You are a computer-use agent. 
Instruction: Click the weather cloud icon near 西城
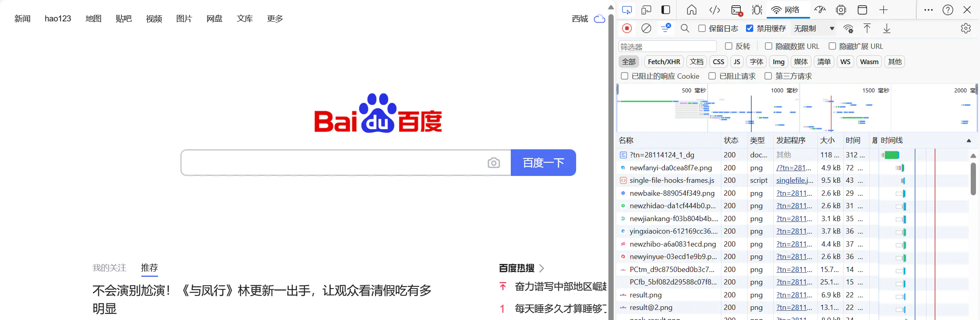pos(600,19)
